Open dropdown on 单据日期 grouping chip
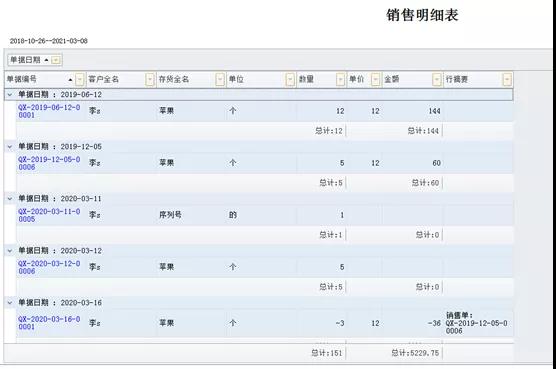 click(56, 60)
